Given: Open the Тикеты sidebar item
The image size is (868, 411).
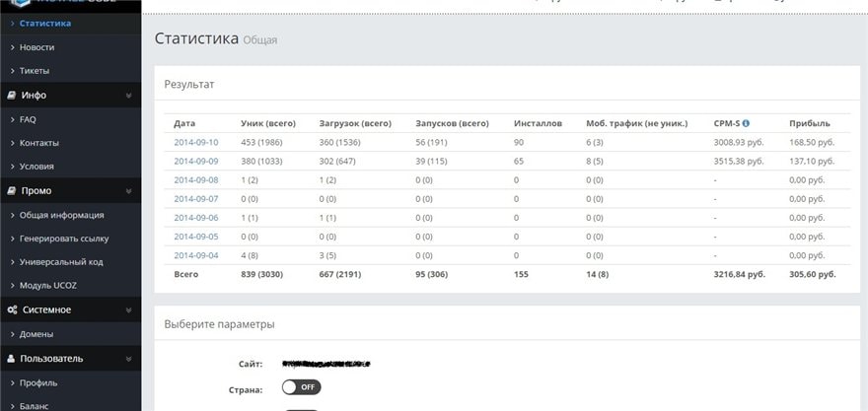Looking at the screenshot, I should (x=35, y=71).
